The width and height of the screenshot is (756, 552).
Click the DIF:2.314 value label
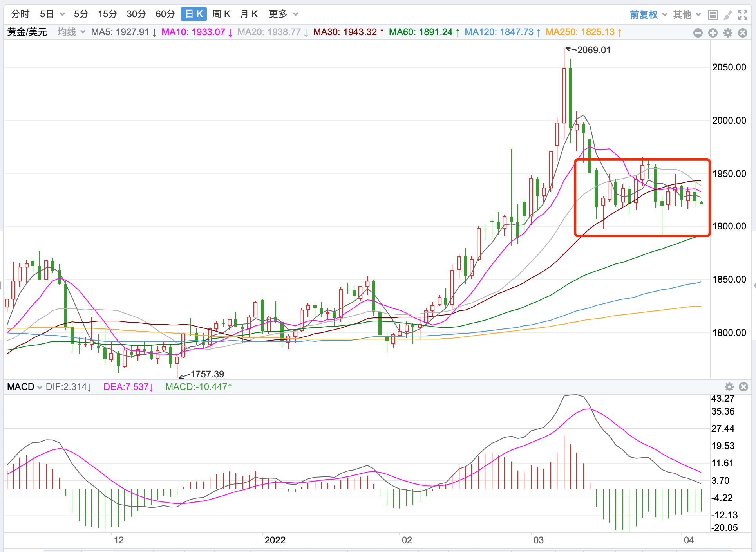(x=69, y=387)
